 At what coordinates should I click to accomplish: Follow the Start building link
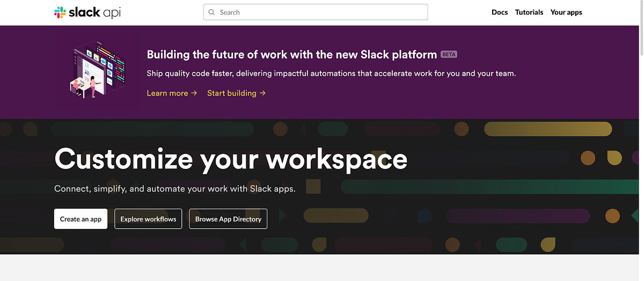236,93
